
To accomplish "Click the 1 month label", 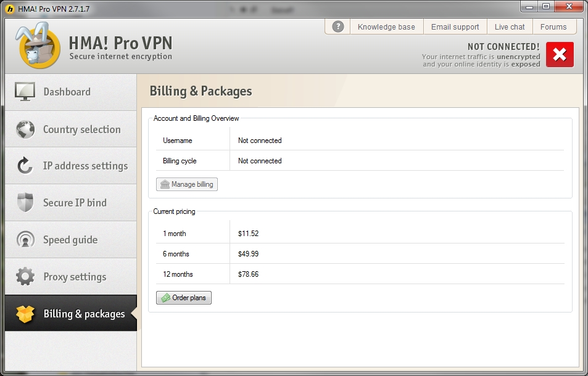I will (x=175, y=234).
